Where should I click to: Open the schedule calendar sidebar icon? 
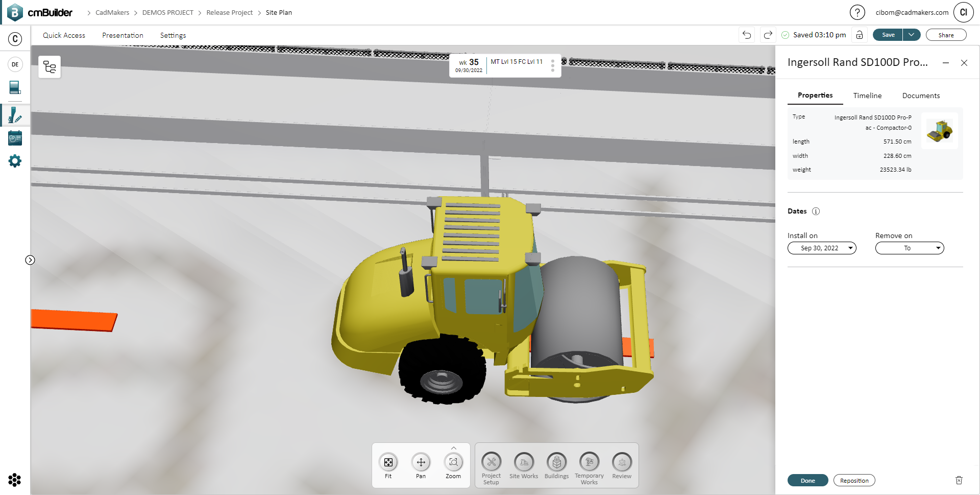point(15,138)
